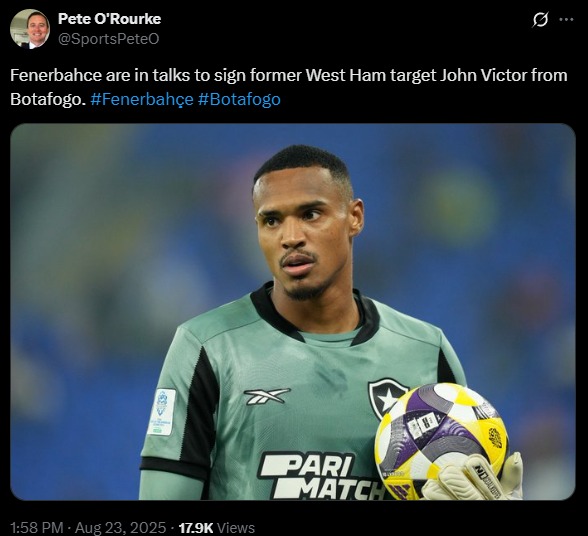Click the 1:58 PM timestamp
Viewport: 588px width, 536px height.
(37, 528)
